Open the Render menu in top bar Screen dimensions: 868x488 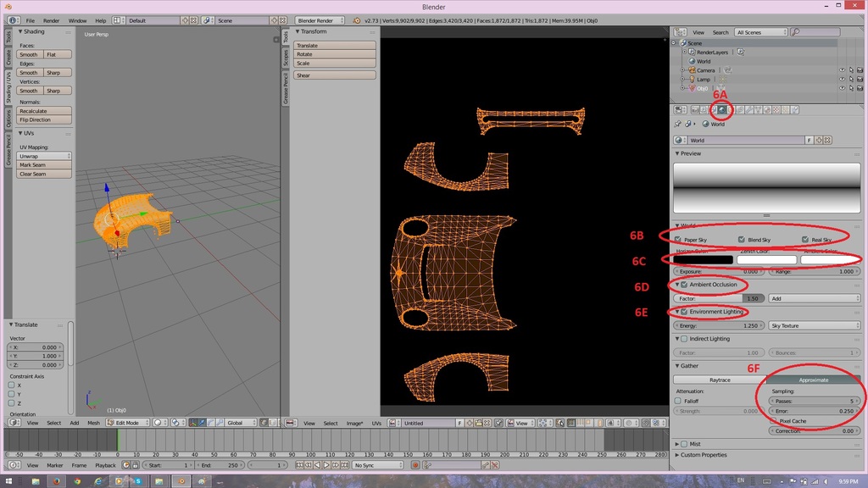(x=52, y=20)
